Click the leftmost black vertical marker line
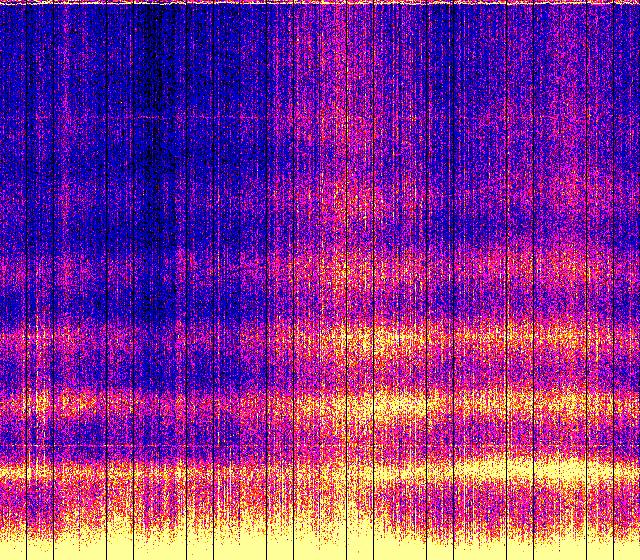The width and height of the screenshot is (640, 560). point(25,280)
